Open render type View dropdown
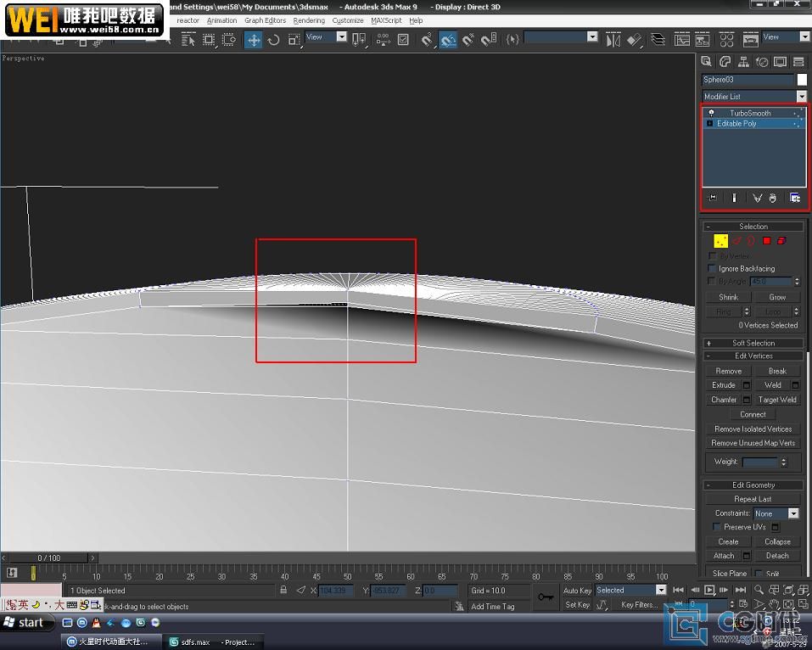 [804, 36]
